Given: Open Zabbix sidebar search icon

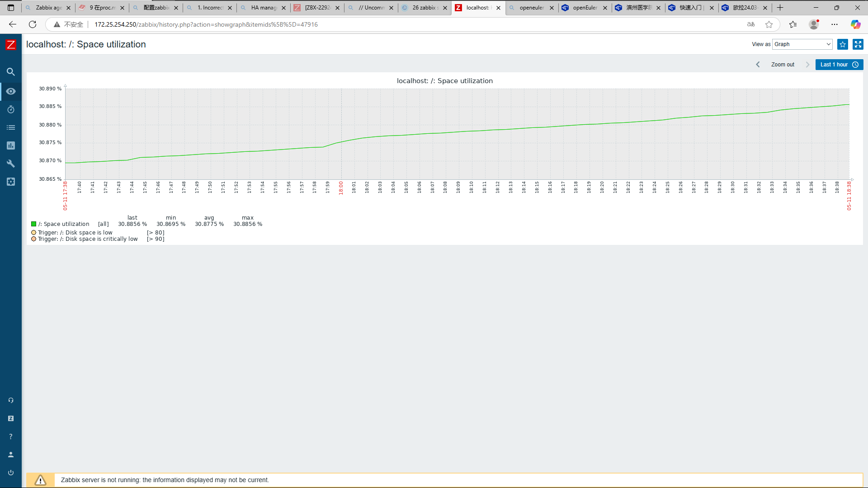Looking at the screenshot, I should pyautogui.click(x=11, y=72).
